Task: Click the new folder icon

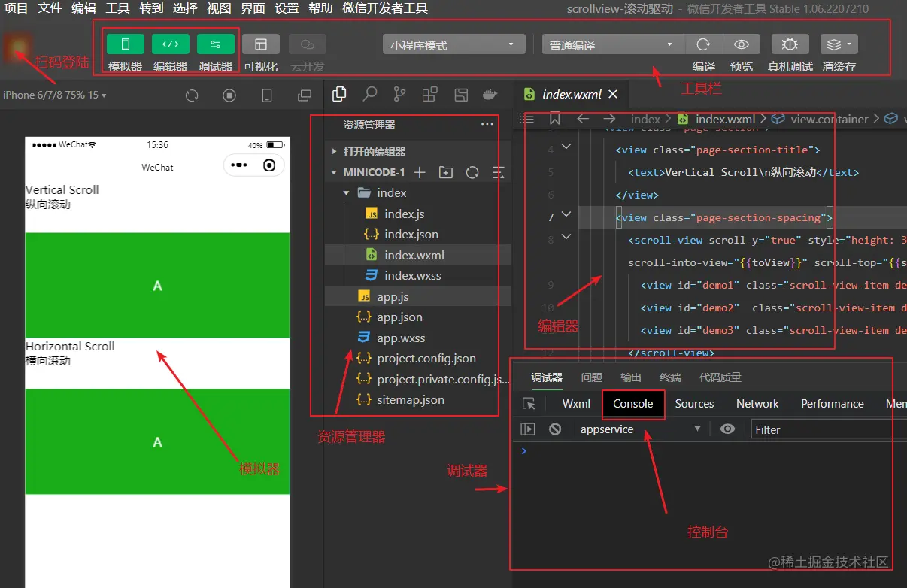Action: point(446,172)
